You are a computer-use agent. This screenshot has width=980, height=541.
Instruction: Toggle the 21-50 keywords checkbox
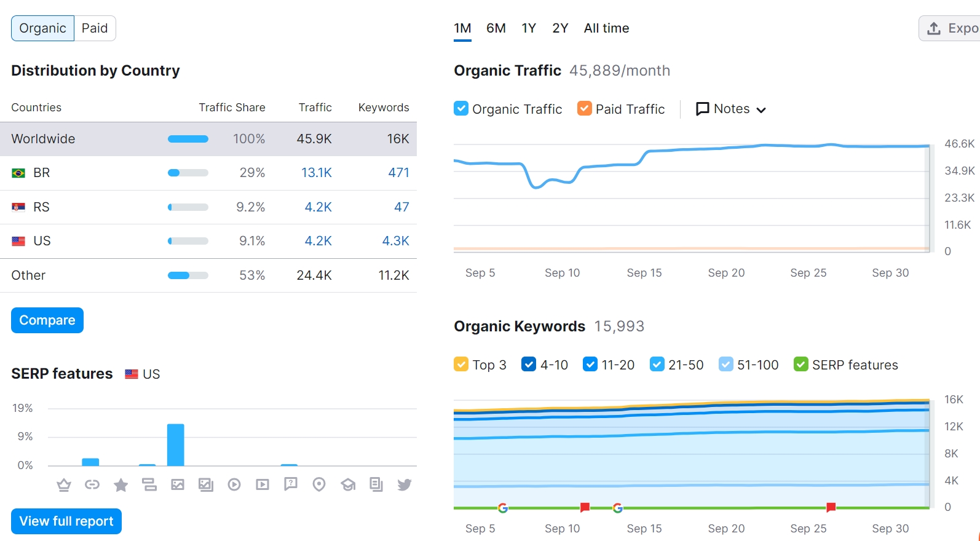[x=657, y=364]
